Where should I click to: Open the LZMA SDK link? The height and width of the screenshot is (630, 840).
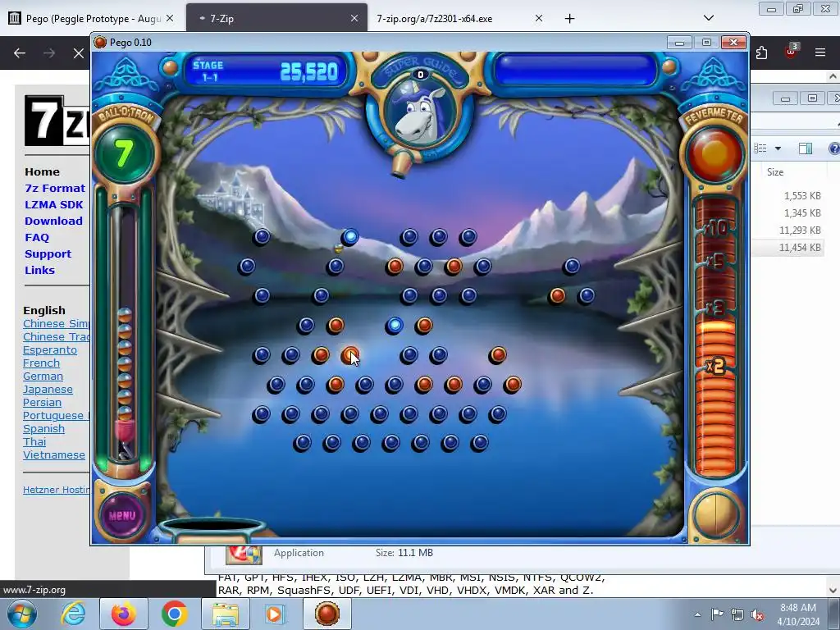pos(53,204)
